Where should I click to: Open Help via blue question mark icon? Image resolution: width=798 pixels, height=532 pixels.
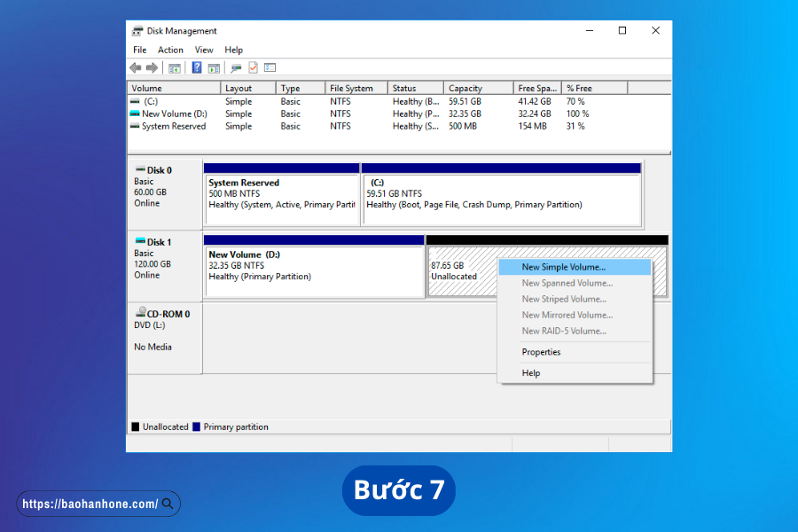(x=197, y=67)
